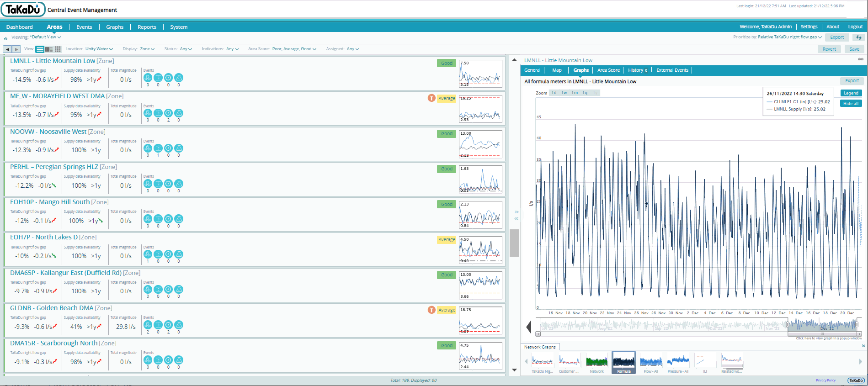868x386 pixels.
Task: Set graph zoom to 1m
Action: [x=575, y=93]
